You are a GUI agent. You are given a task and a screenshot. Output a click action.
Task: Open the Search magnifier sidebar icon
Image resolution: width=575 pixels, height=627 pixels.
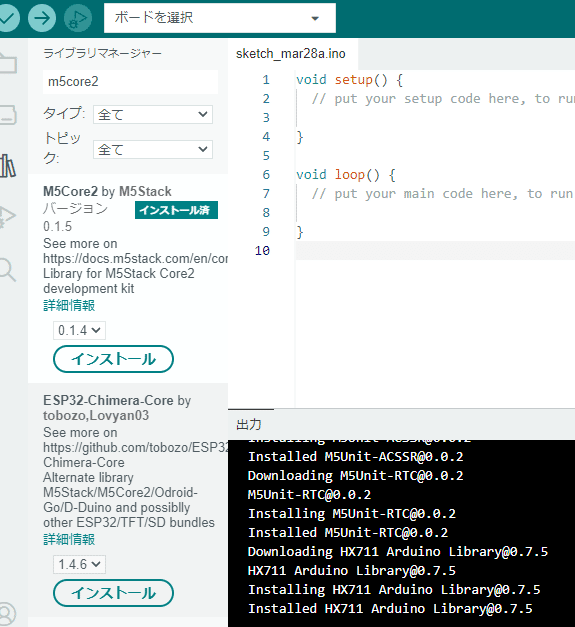pos(8,270)
